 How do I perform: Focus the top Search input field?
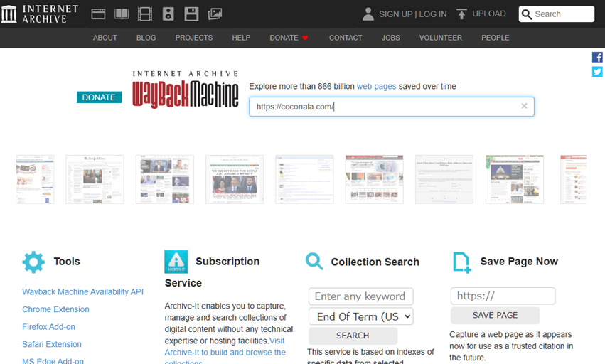click(x=557, y=14)
